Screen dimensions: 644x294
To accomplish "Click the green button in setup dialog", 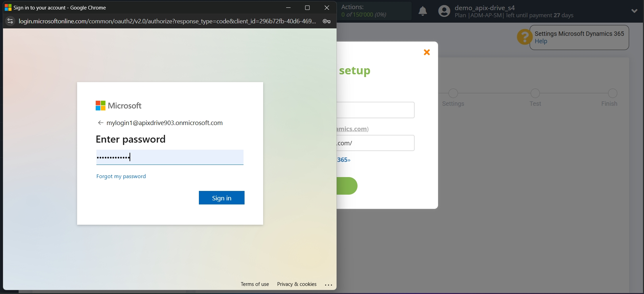I will pos(347,186).
